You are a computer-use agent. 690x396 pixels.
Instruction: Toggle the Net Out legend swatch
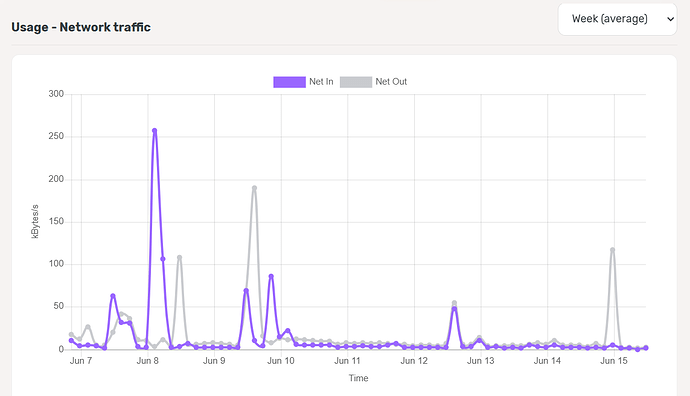(x=356, y=82)
